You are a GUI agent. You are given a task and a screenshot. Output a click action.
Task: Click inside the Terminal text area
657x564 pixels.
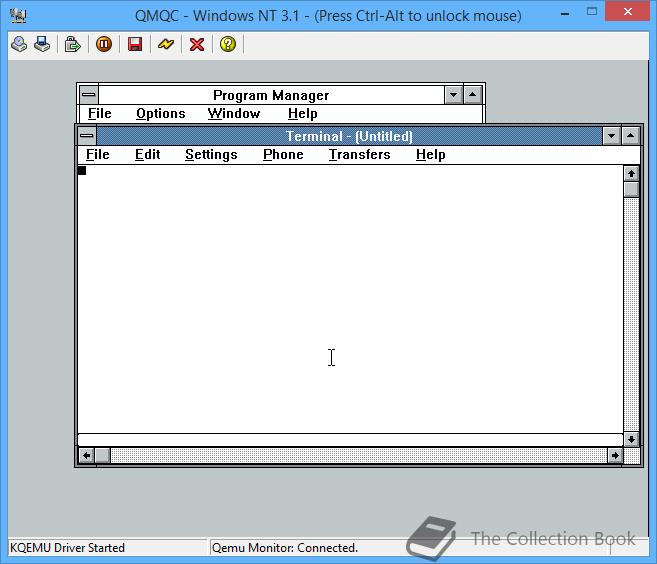coord(350,299)
